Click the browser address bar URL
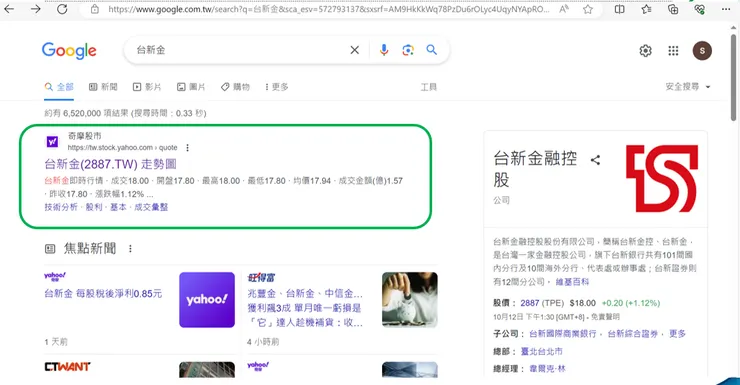The image size is (740, 385). (x=328, y=9)
